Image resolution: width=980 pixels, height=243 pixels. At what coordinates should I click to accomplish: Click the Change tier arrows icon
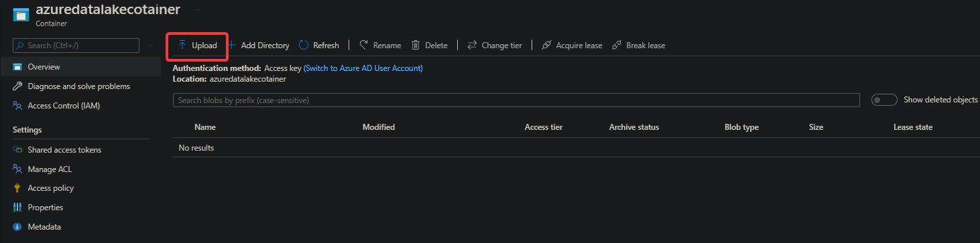click(472, 45)
